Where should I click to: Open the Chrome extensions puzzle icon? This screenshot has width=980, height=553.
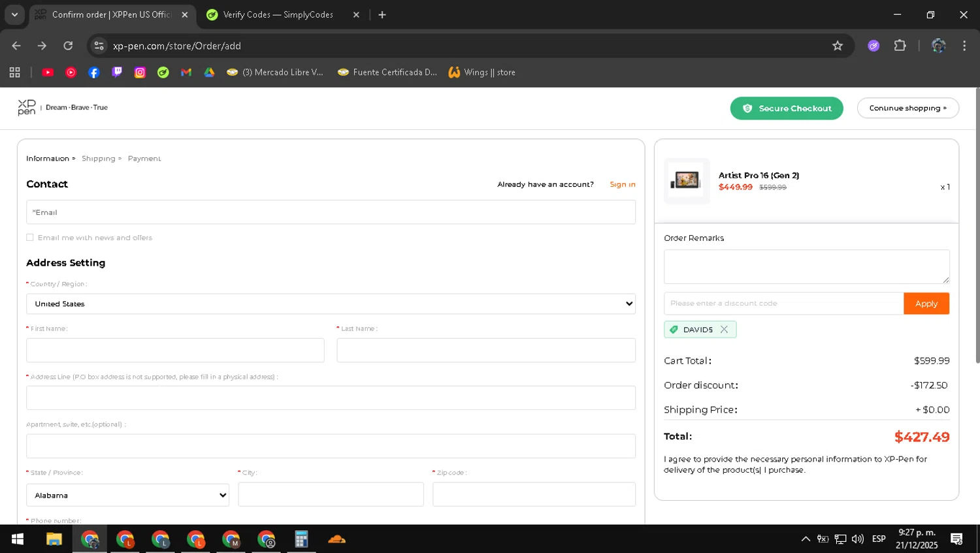900,46
